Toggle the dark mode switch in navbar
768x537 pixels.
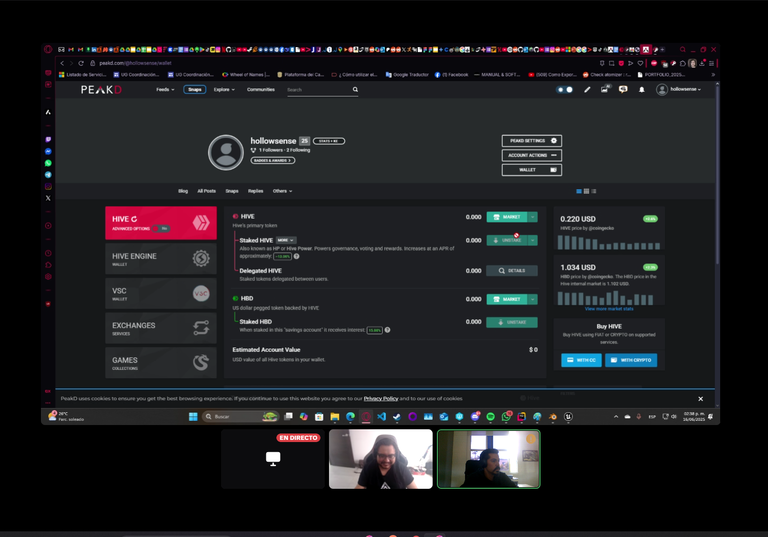point(565,90)
